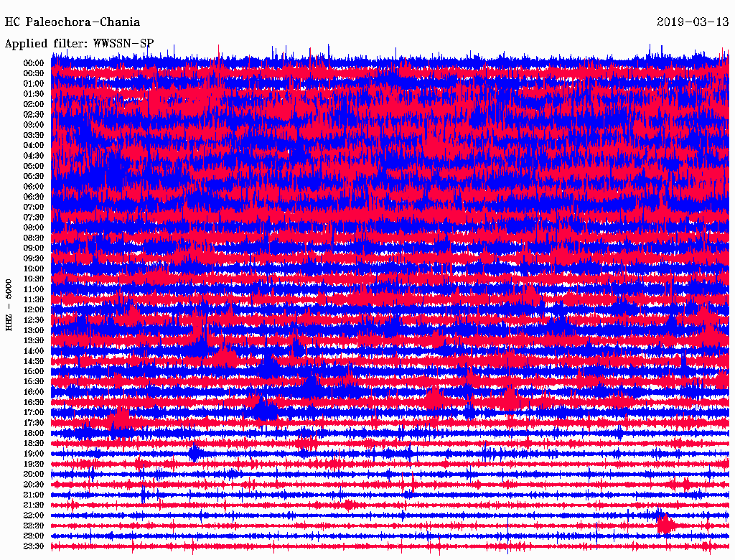Click the 20:00 time label

pyautogui.click(x=34, y=475)
